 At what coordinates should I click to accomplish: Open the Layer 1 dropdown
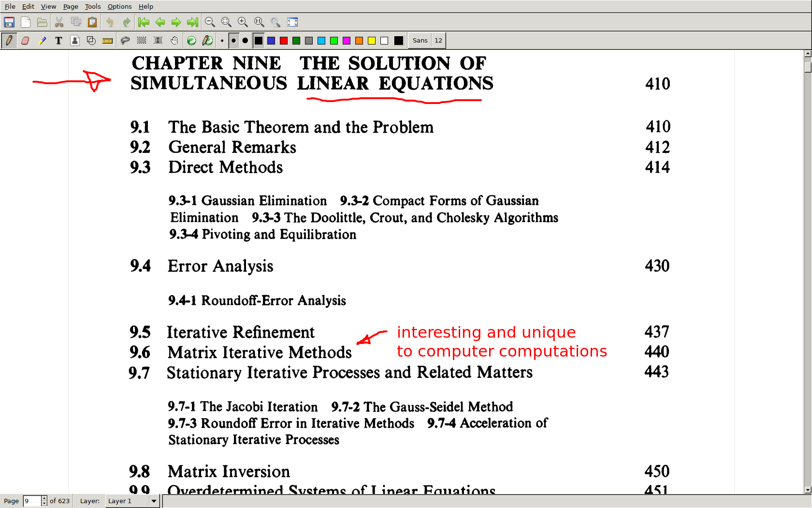coord(154,501)
